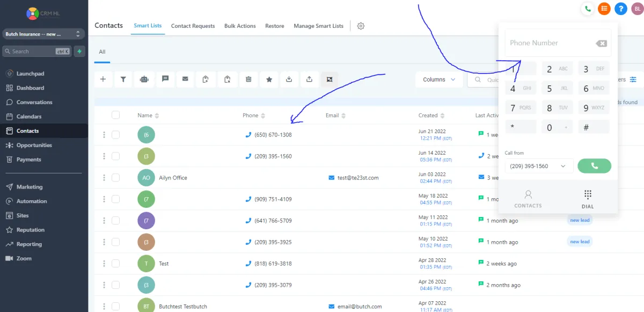Viewport: 644px width, 312px height.
Task: Sort by the Name column header
Action: click(148, 115)
